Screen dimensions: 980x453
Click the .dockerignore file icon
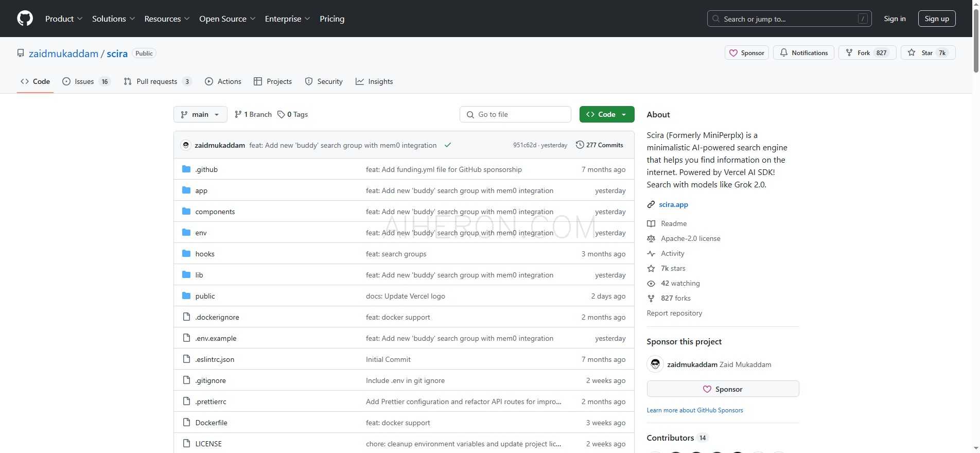click(x=186, y=317)
